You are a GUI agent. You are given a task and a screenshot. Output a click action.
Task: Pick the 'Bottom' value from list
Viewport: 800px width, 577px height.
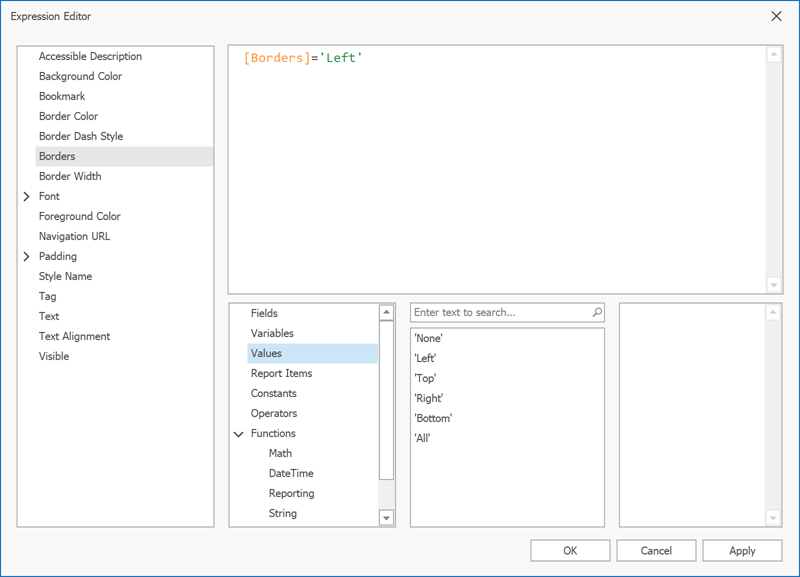(x=433, y=418)
